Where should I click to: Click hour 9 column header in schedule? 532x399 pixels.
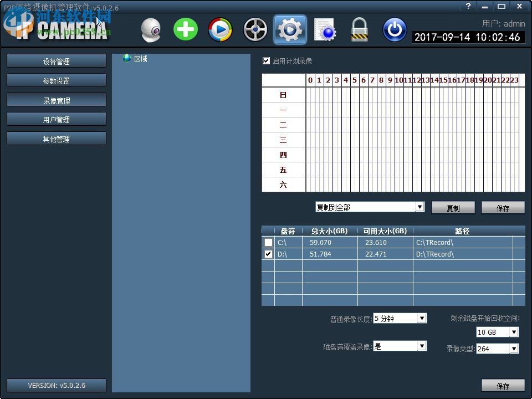coord(390,80)
